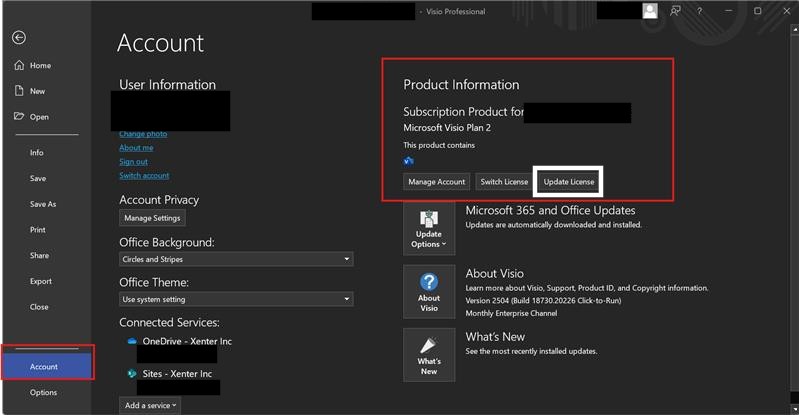Click the Update License button
The image size is (799, 415).
569,182
